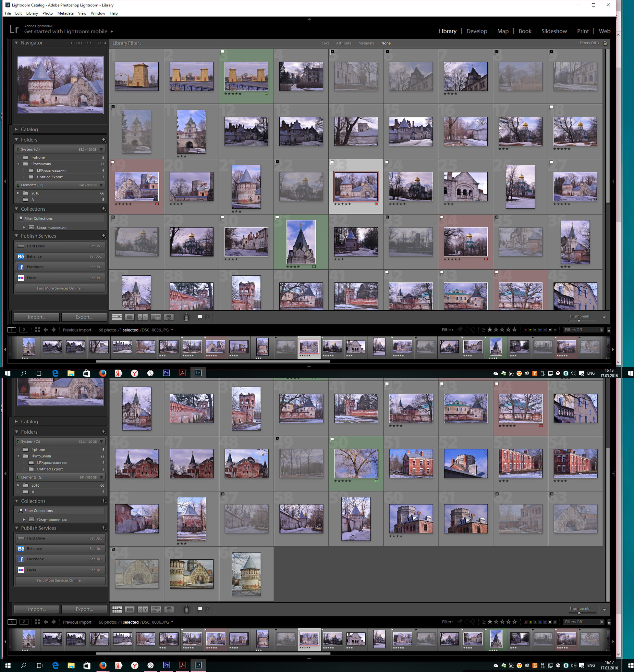Switch to Loupe view in the upper toolbar
This screenshot has width=634, height=672.
(x=130, y=317)
